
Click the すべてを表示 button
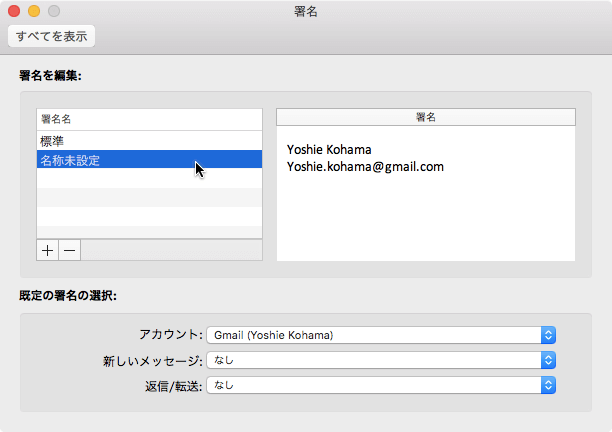point(52,36)
